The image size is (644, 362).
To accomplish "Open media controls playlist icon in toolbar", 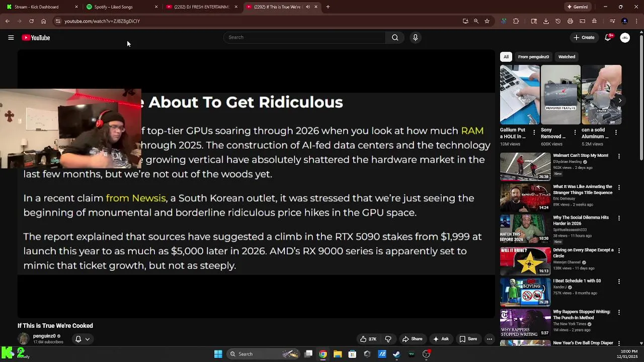I will 612,21.
